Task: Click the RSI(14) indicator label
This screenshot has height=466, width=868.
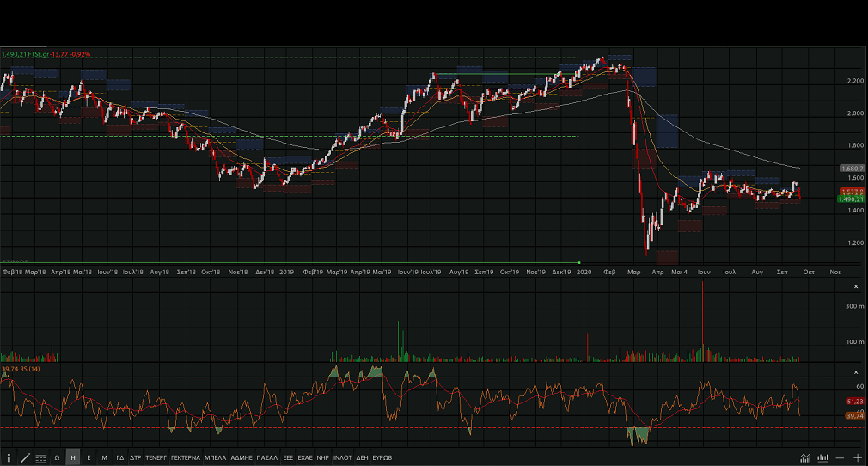Action: point(17,369)
